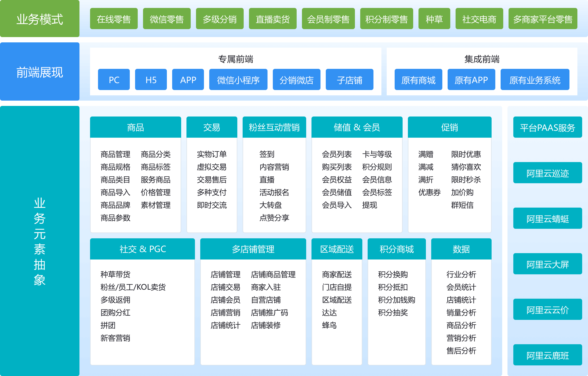This screenshot has width=588, height=376.
Task: Select 原有APP under 集成前端
Action: point(471,79)
